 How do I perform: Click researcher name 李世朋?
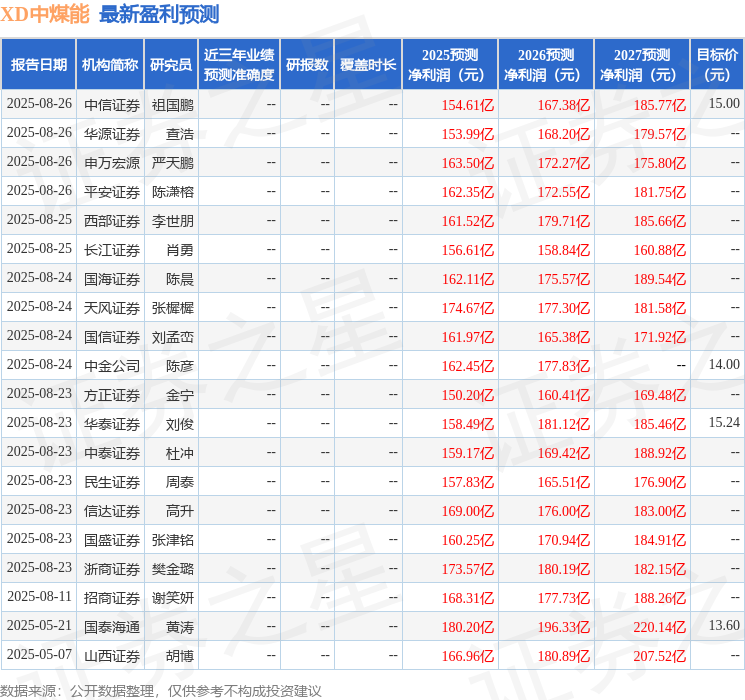tap(172, 221)
